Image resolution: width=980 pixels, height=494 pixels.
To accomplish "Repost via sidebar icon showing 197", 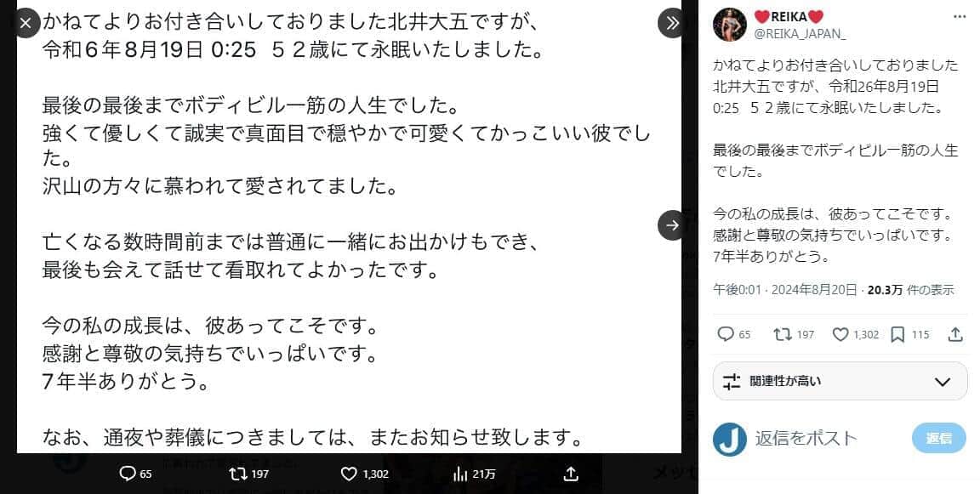I will tap(782, 334).
